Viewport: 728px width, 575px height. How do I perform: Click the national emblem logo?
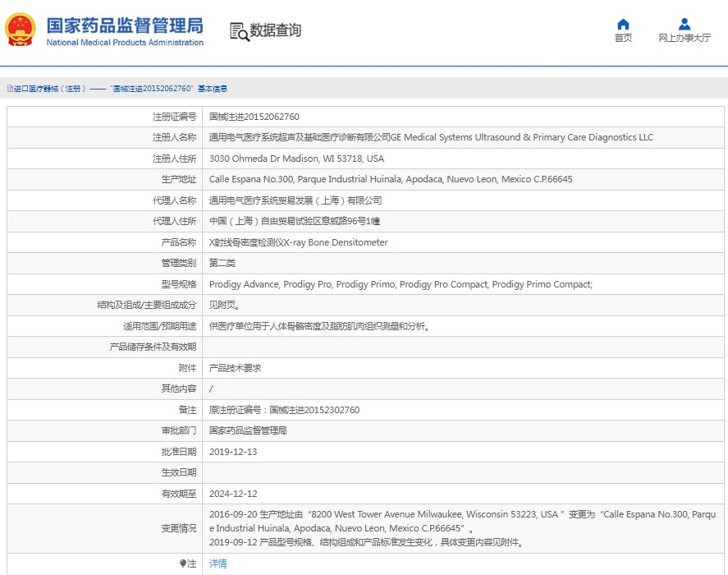tap(20, 30)
